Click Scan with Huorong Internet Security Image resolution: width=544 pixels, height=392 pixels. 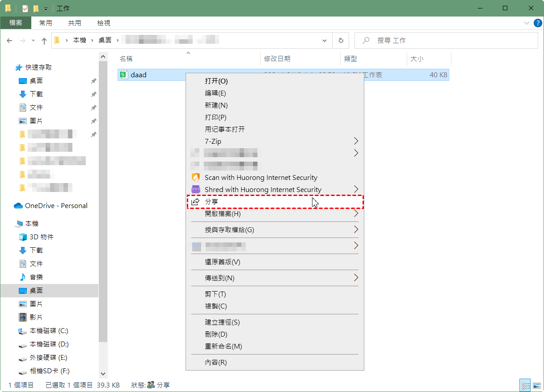261,178
